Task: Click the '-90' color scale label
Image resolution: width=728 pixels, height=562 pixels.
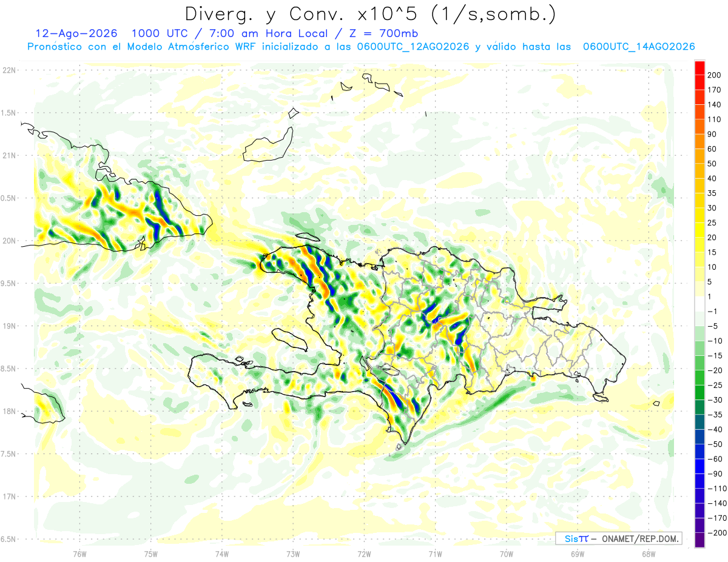Action: pyautogui.click(x=714, y=473)
